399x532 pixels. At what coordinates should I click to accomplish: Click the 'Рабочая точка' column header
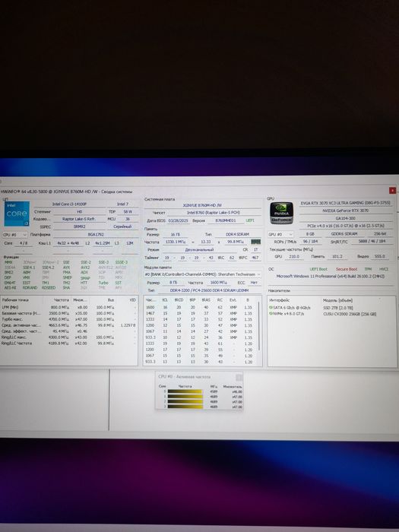click(x=16, y=300)
